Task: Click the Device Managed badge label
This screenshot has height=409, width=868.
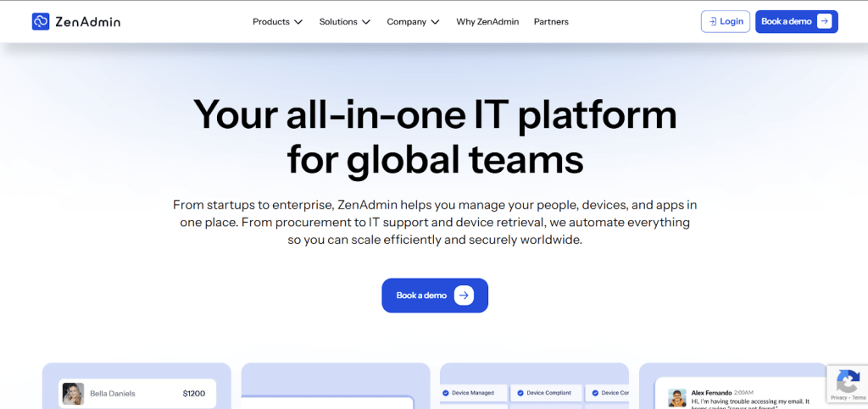Action: coord(472,393)
